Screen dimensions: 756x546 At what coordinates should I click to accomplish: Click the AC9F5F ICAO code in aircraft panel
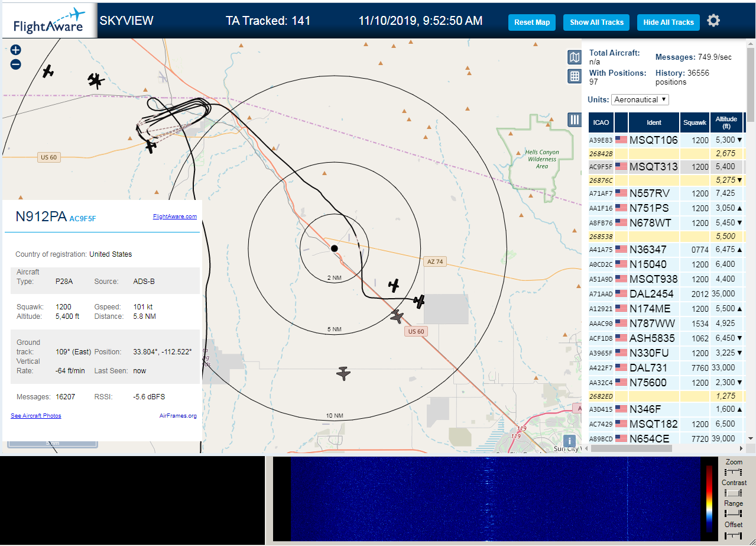(83, 219)
